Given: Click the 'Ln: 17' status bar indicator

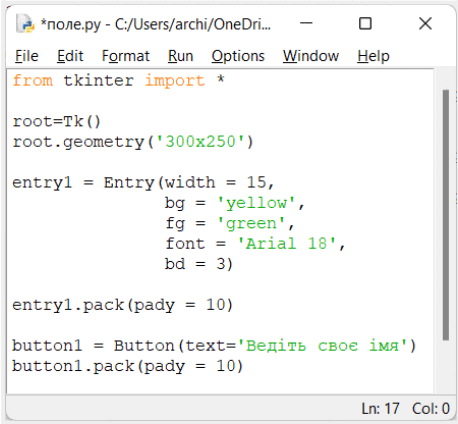Looking at the screenshot, I should click(x=380, y=409).
